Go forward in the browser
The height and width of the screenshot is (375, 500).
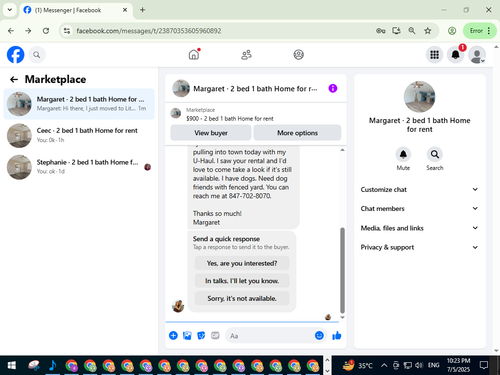tap(28, 31)
